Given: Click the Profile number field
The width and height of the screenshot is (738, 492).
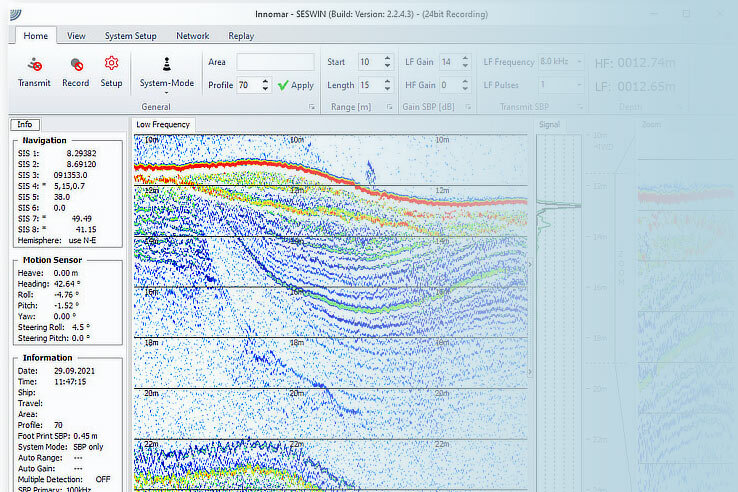Looking at the screenshot, I should [248, 85].
